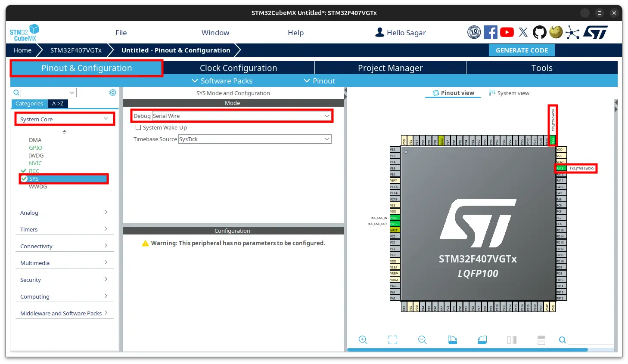Switch to System view
Viewport: 628px width, 364px height.
[509, 93]
